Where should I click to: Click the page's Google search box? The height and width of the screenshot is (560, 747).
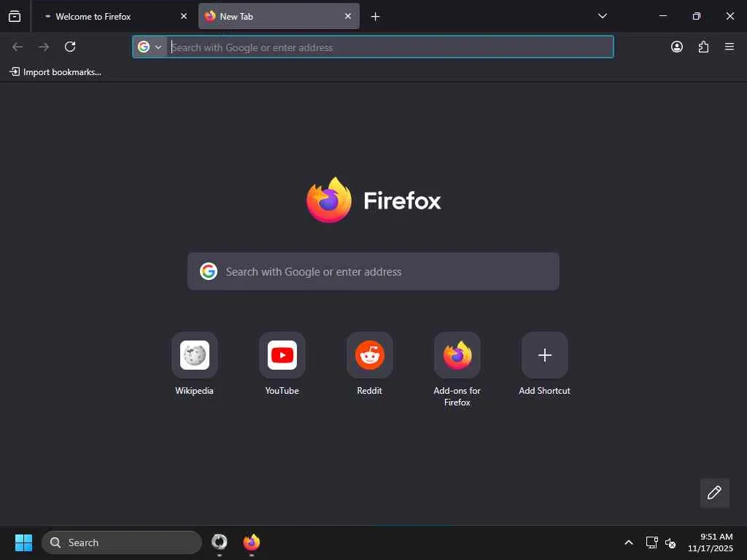373,271
